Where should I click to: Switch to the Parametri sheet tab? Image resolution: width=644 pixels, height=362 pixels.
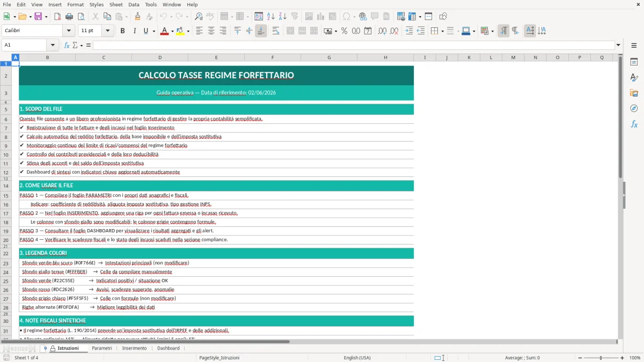click(x=102, y=349)
